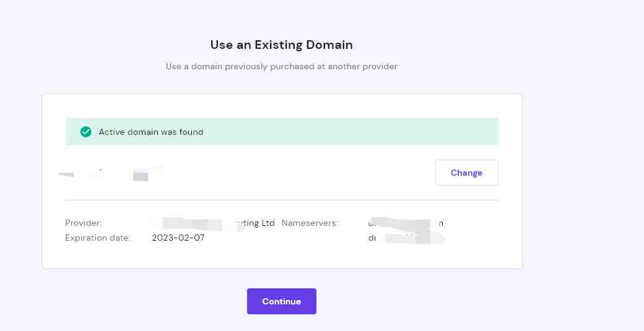Click the green checkmark success icon
Viewport: 644px width, 331px height.
86,132
